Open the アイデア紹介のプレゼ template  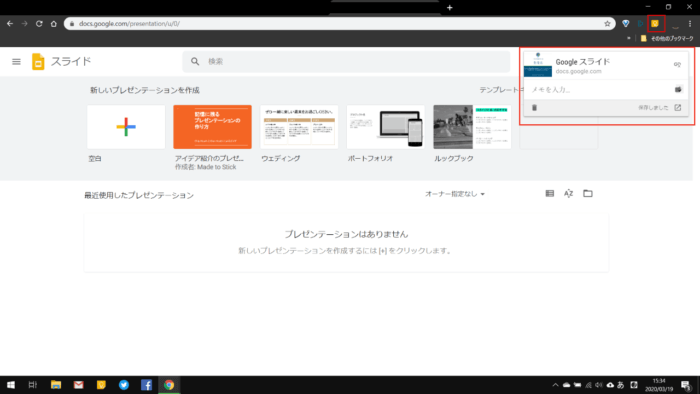pyautogui.click(x=212, y=127)
